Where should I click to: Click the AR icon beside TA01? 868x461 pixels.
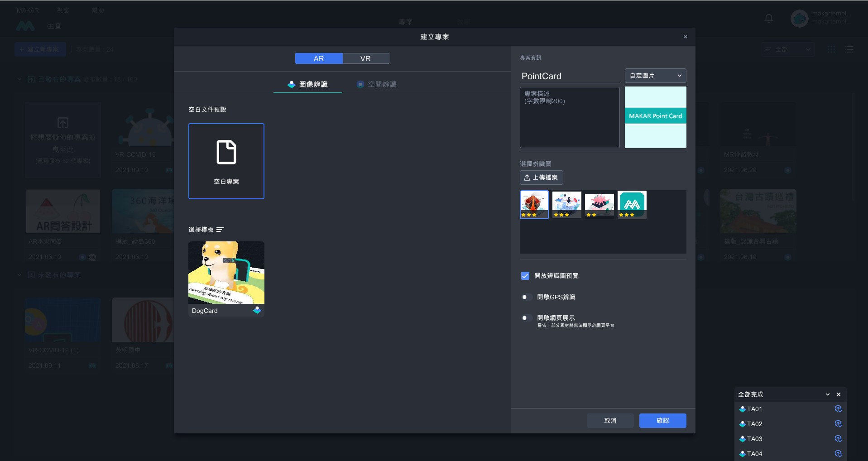[x=743, y=409]
